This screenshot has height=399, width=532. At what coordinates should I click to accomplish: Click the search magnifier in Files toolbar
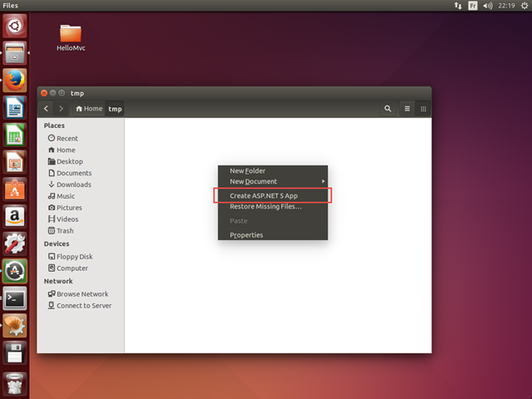(388, 109)
